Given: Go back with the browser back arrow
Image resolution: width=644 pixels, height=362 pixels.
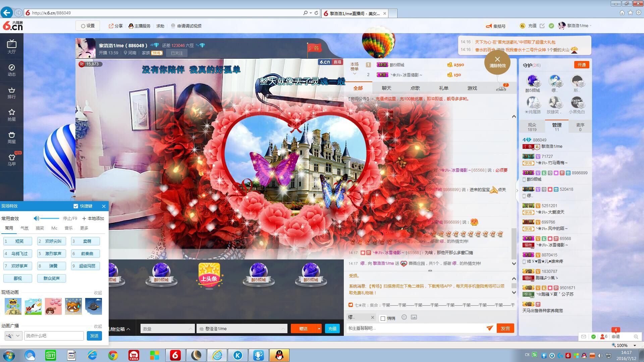Looking at the screenshot, I should click(7, 13).
